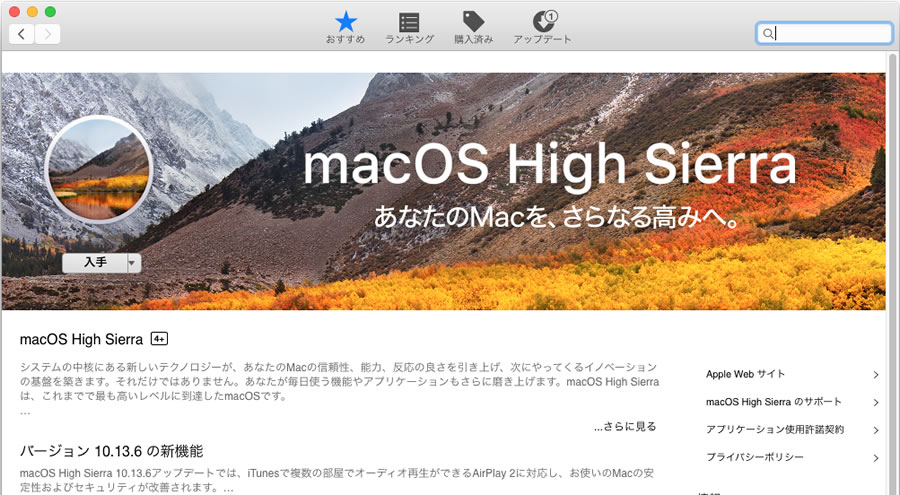The width and height of the screenshot is (900, 495).
Task: Select the 4+ age rating badge
Action: [159, 339]
